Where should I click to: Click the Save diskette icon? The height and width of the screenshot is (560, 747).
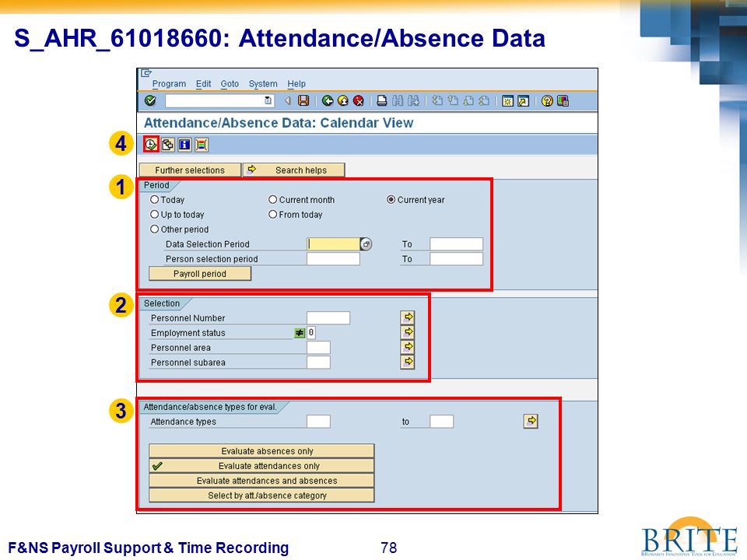[x=303, y=100]
